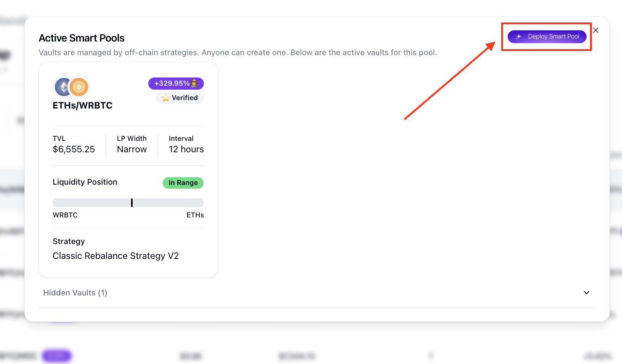Click the WRBTC label under liquidity bar
This screenshot has height=364, width=622.
click(65, 215)
